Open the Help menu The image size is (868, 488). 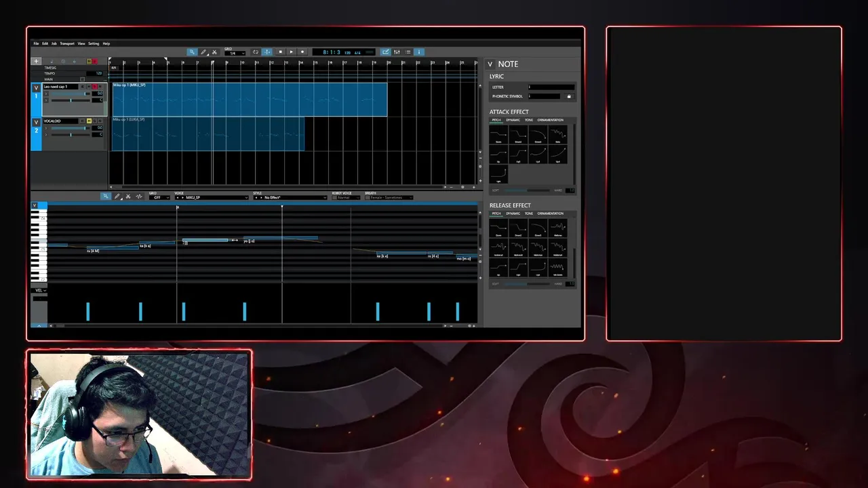(106, 43)
